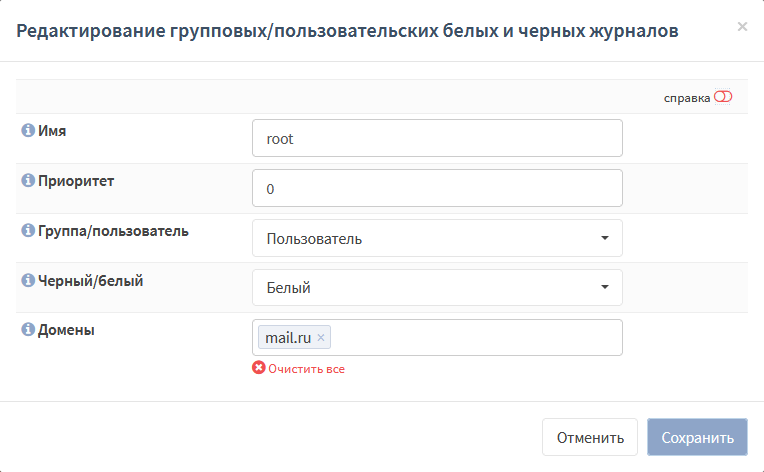Click the Очистить все link
This screenshot has height=472, width=764.
(306, 369)
